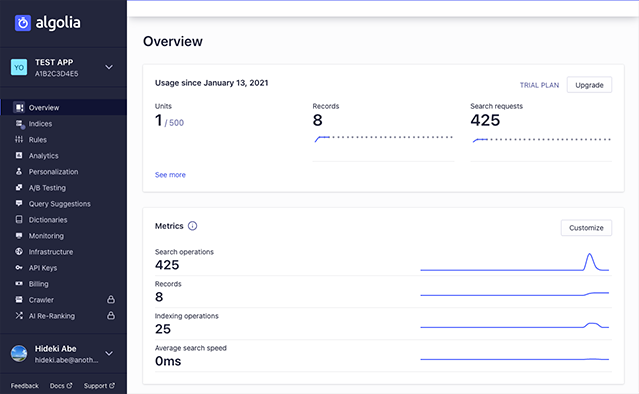Expand the Hideki Abe account menu
Screen dimensions: 639x394
[109, 353]
